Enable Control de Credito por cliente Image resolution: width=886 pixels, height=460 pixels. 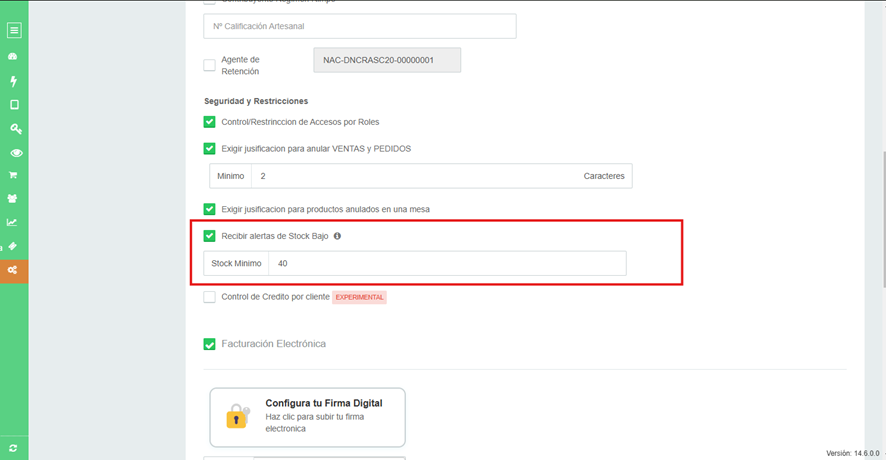[x=210, y=297]
